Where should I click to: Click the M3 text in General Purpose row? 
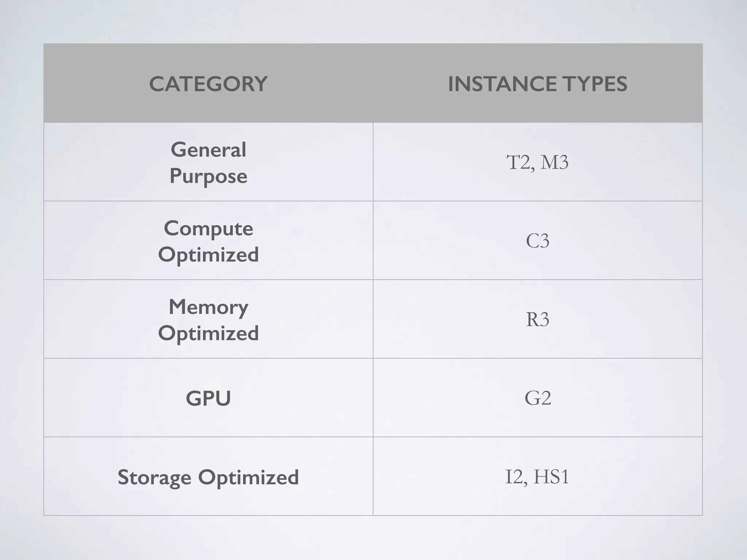click(554, 162)
